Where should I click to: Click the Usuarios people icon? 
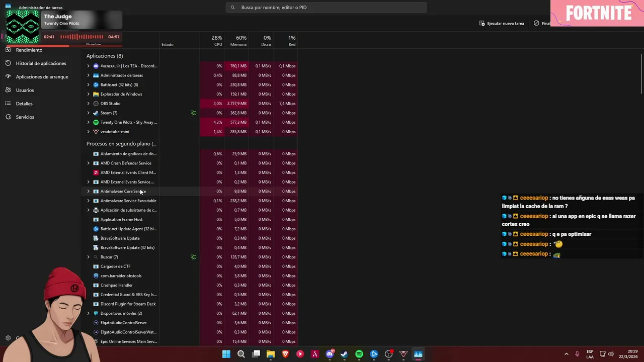coord(8,90)
